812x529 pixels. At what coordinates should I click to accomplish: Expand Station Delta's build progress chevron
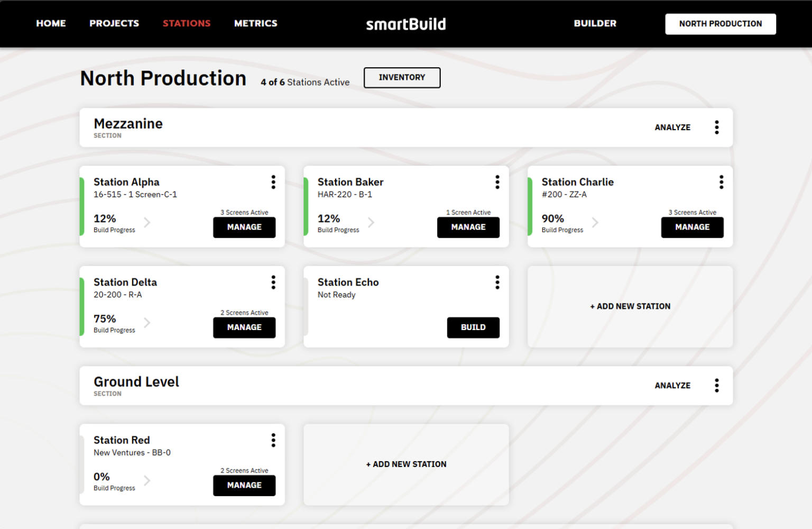click(x=147, y=323)
